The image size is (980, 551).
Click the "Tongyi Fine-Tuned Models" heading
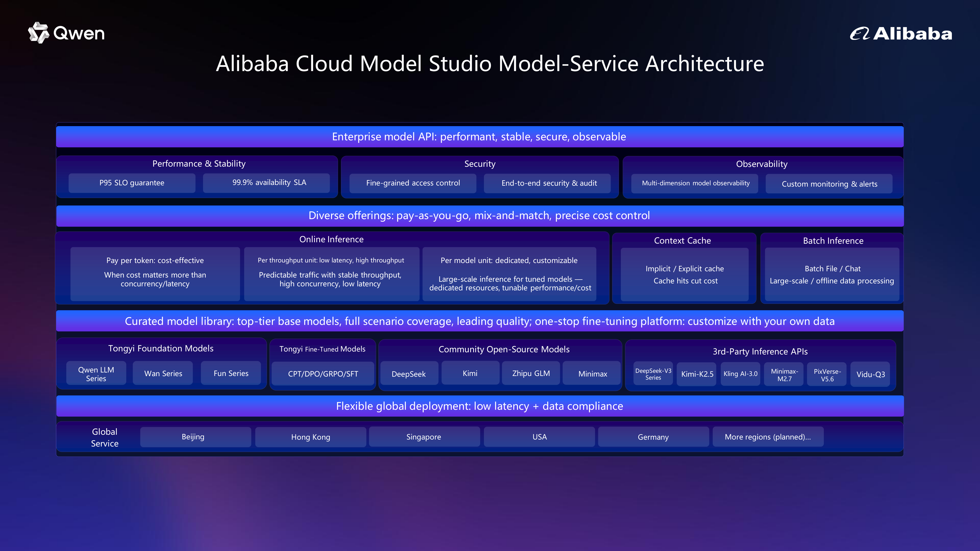coord(323,349)
